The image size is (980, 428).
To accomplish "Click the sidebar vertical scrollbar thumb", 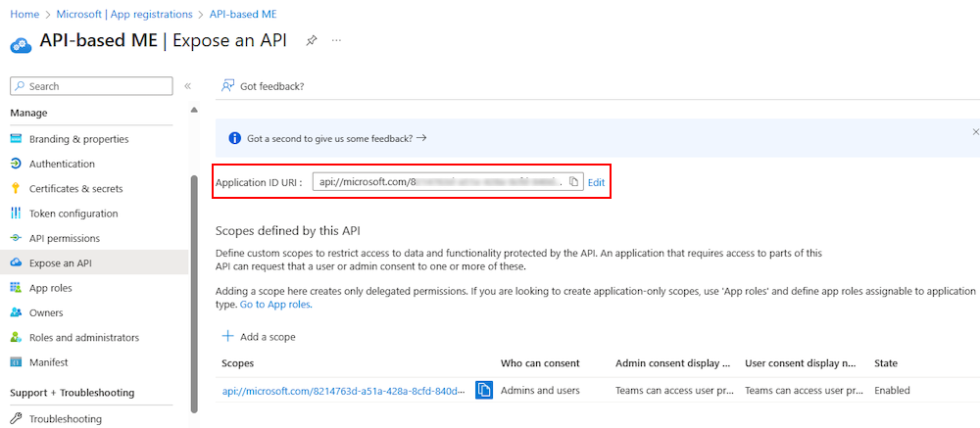I will click(194, 294).
